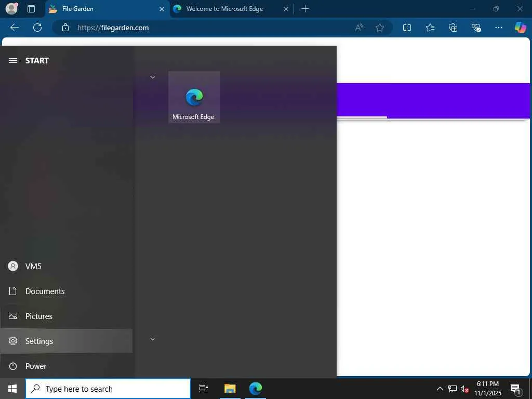Collapse the top tile group chevron
This screenshot has width=532, height=399.
click(x=153, y=77)
